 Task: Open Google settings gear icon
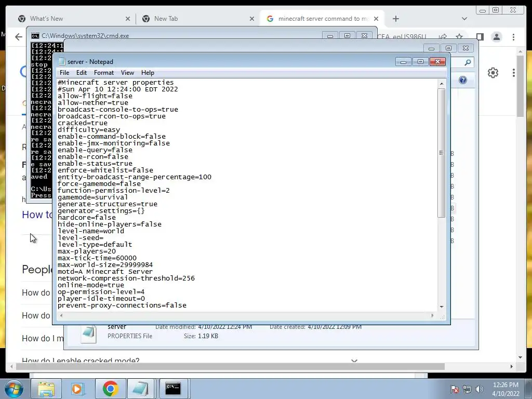pyautogui.click(x=493, y=73)
